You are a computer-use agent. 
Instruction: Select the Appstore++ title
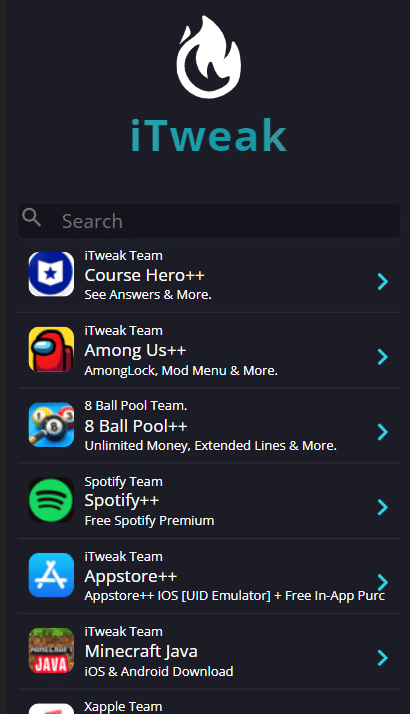point(131,576)
